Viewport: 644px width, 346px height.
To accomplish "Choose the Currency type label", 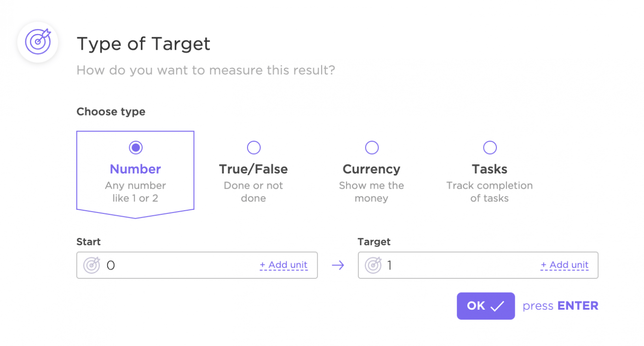I will coord(372,169).
